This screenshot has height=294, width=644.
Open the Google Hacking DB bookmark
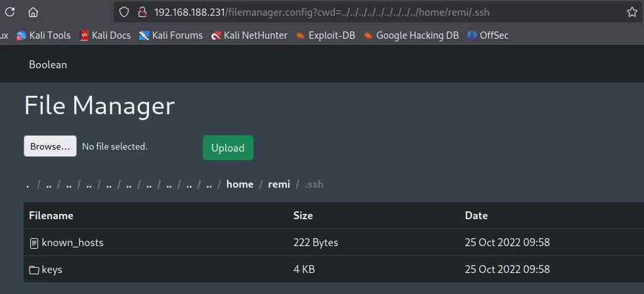pyautogui.click(x=410, y=35)
